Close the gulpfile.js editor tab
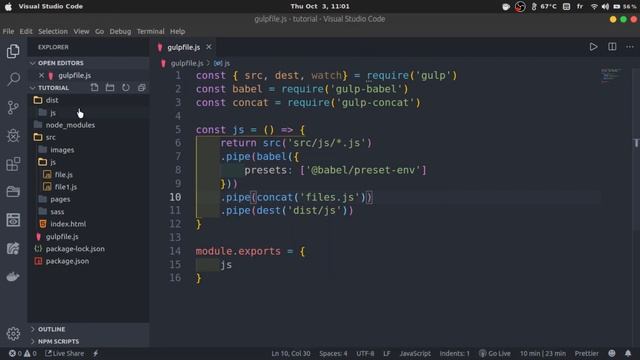This screenshot has width=640, height=360. (x=209, y=47)
